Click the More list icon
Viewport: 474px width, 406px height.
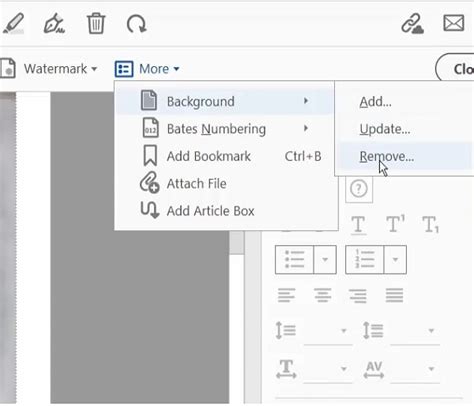pos(124,69)
